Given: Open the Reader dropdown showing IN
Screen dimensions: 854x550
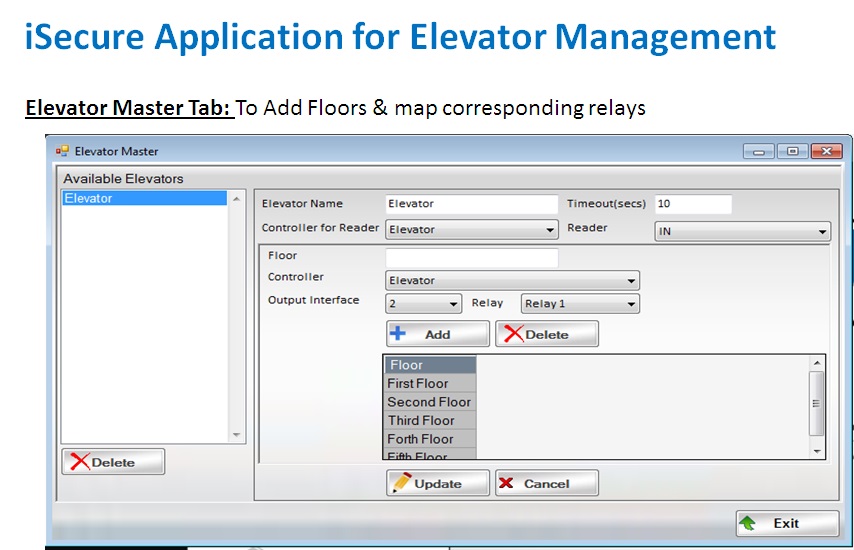Looking at the screenshot, I should [742, 231].
